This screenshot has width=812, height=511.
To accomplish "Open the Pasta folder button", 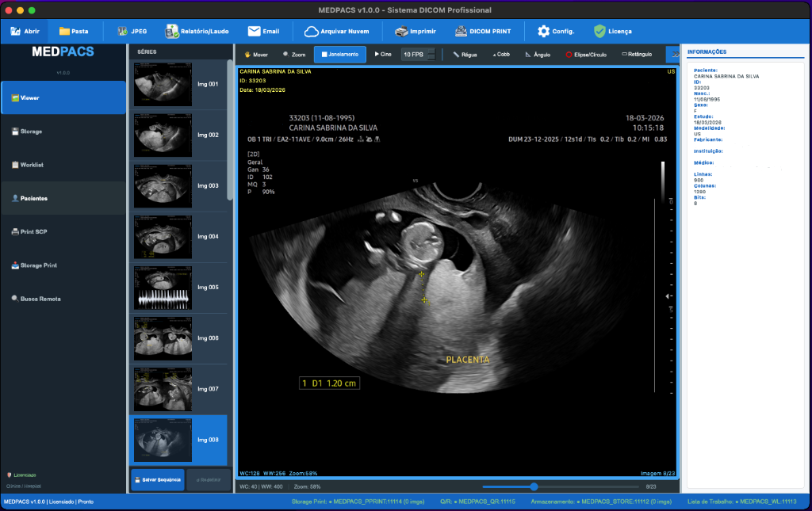I will point(74,32).
